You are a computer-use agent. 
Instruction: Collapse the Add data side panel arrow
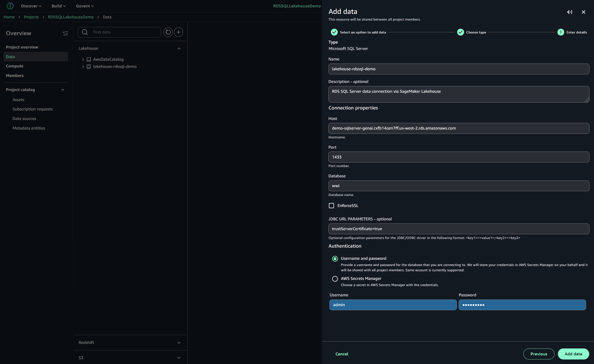pyautogui.click(x=569, y=12)
